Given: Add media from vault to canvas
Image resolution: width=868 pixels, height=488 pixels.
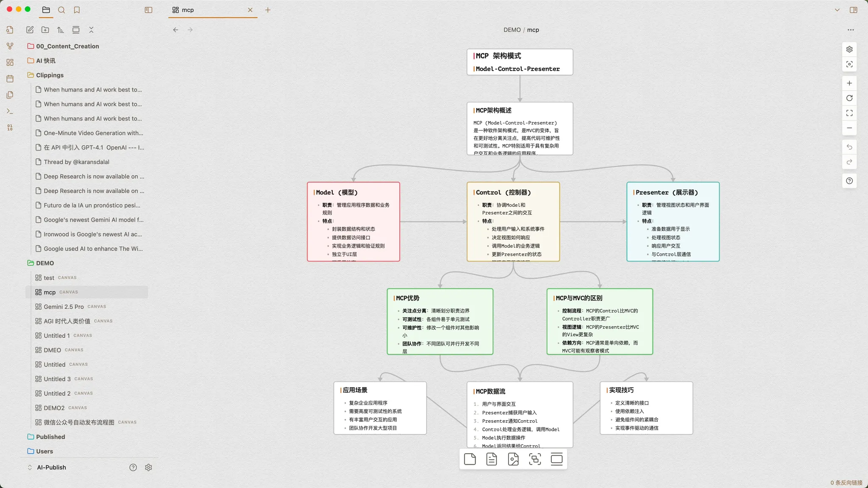Looking at the screenshot, I should 513,459.
